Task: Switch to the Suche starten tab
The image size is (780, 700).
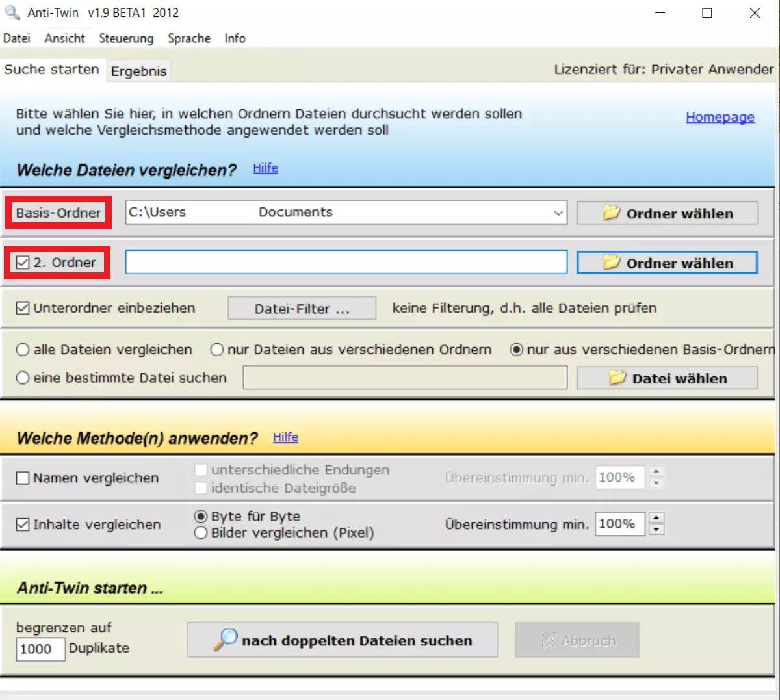Action: 52,70
